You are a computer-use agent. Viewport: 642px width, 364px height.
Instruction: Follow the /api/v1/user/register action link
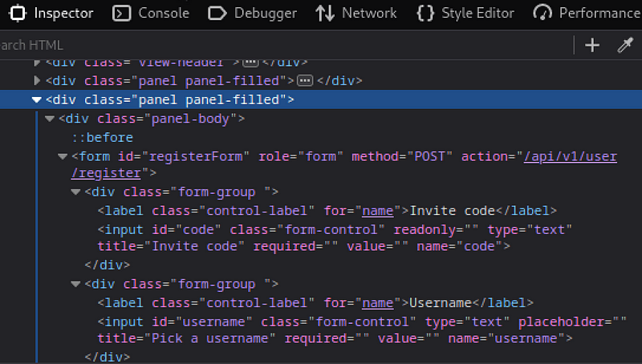tap(570, 156)
